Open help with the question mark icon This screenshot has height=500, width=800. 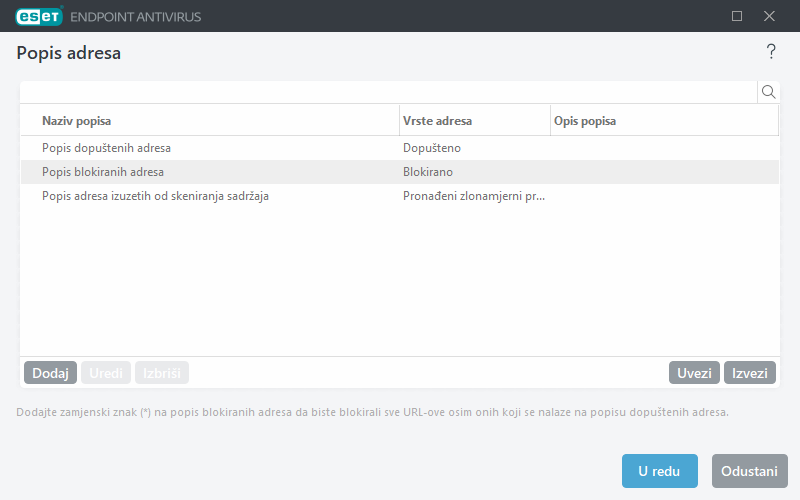(x=770, y=52)
